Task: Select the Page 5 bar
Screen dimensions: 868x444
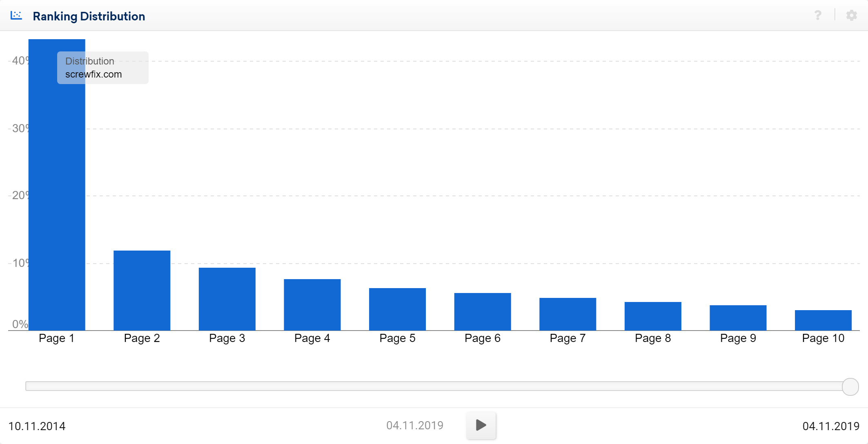Action: pyautogui.click(x=398, y=309)
